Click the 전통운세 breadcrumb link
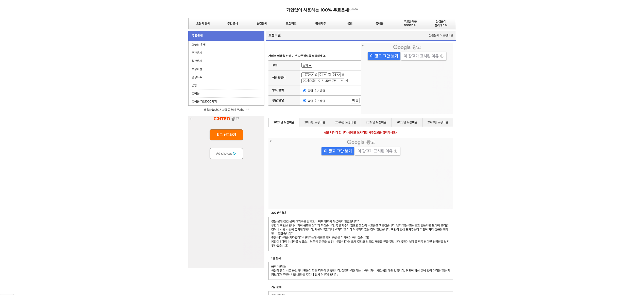Image resolution: width=644 pixels, height=295 pixels. 434,35
